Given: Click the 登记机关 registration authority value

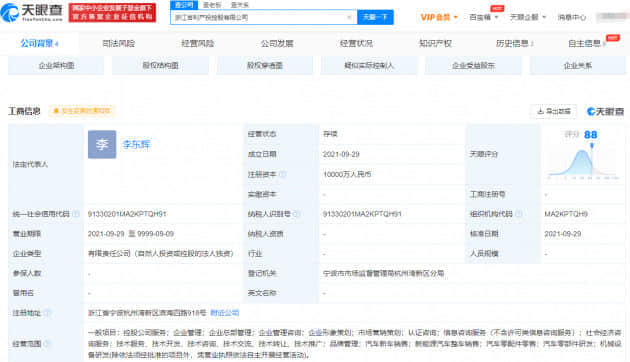Looking at the screenshot, I should click(383, 273).
